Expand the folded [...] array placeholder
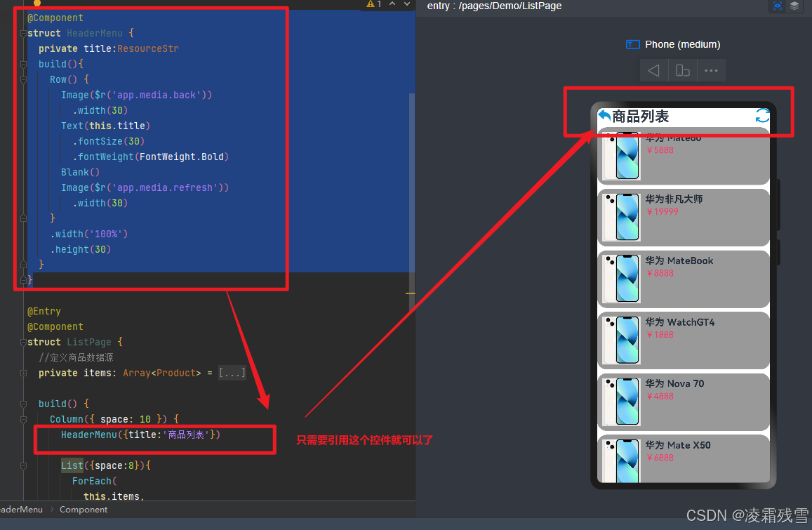This screenshot has height=530, width=812. (232, 373)
